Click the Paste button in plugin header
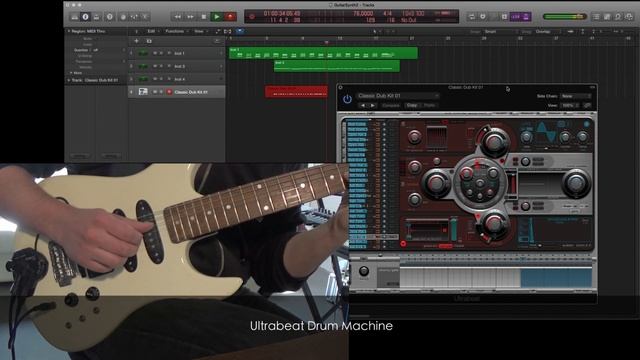640x360 pixels. (x=429, y=105)
